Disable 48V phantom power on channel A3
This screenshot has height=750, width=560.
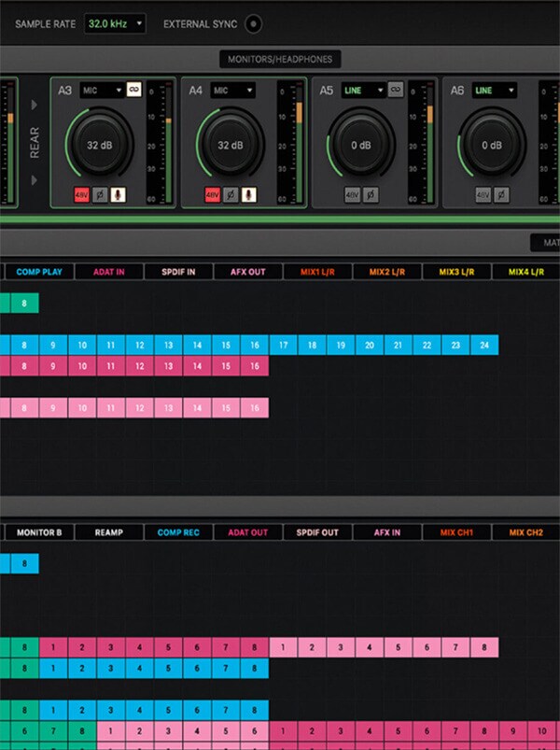click(81, 195)
